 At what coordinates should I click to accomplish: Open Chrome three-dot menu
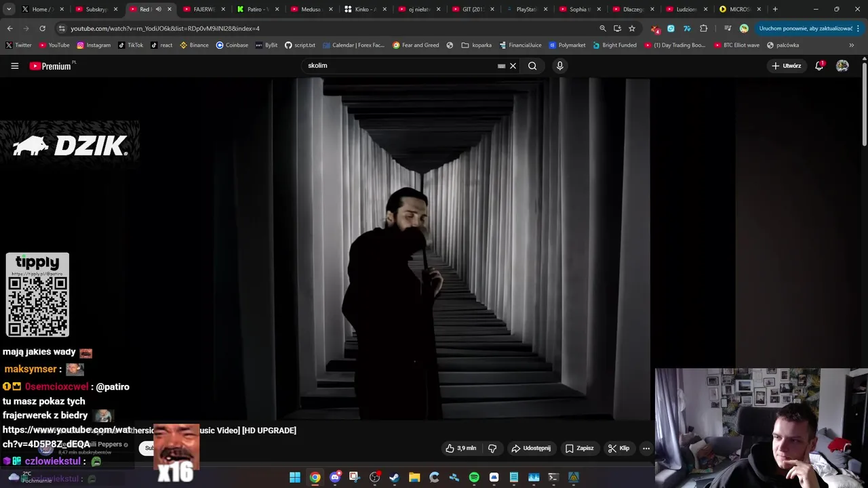[x=858, y=28]
